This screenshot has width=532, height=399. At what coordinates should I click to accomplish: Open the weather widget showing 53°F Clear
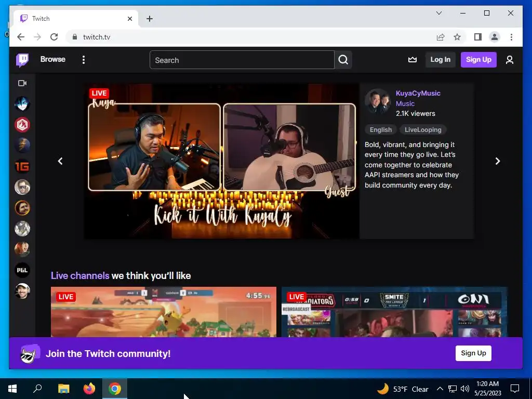403,389
